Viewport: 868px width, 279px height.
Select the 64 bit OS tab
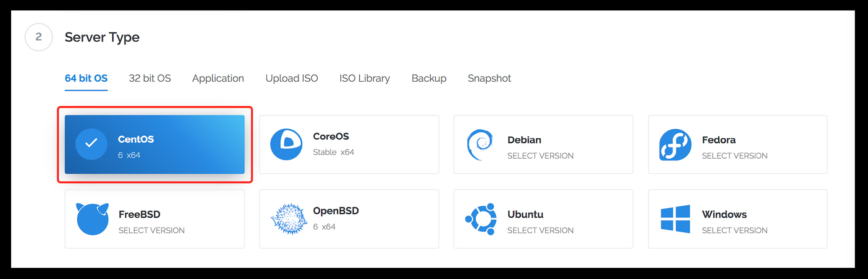point(86,79)
